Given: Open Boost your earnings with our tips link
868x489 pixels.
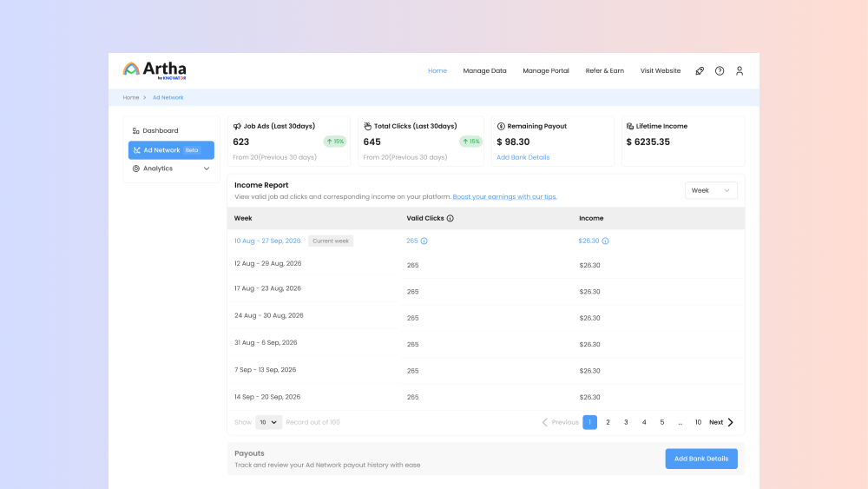Looking at the screenshot, I should pyautogui.click(x=505, y=196).
